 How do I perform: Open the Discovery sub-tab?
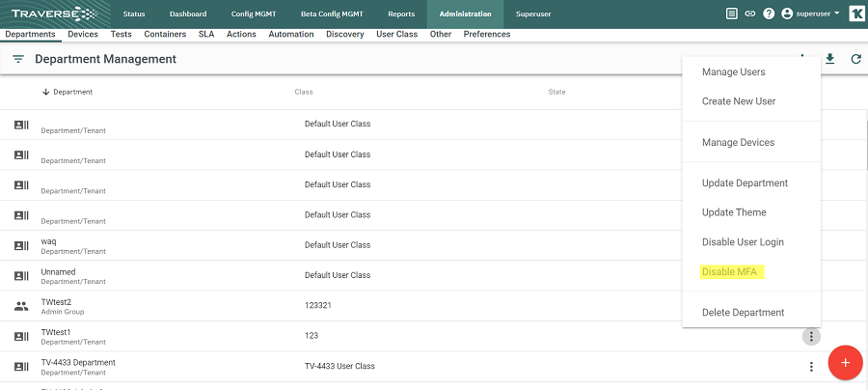pyautogui.click(x=345, y=35)
